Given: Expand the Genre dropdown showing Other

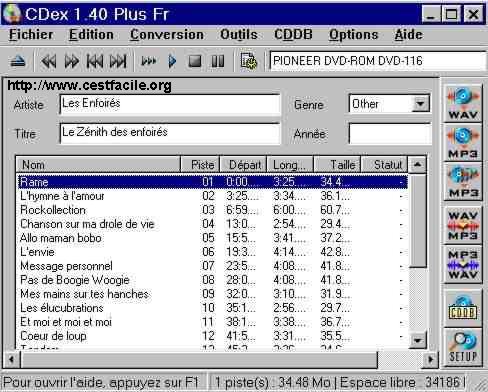Looking at the screenshot, I should (420, 104).
